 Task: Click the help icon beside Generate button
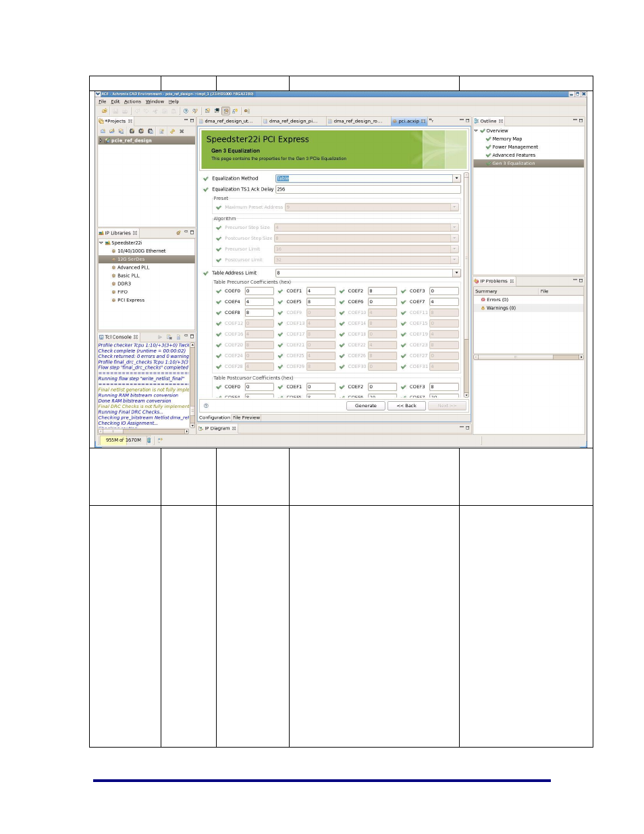[206, 406]
